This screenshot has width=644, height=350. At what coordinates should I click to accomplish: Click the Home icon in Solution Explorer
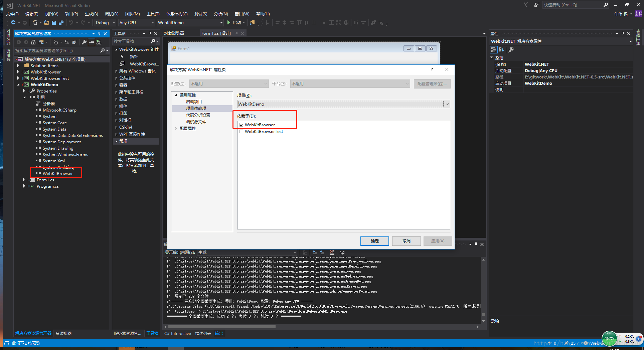(x=33, y=42)
